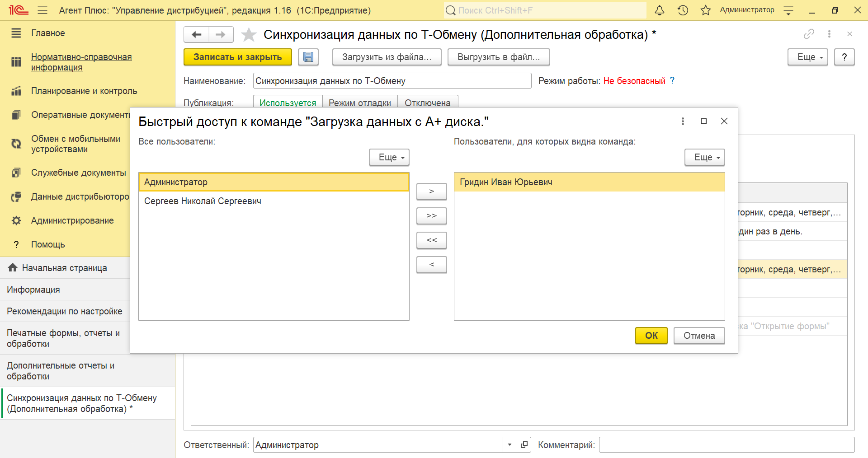Click Наименование input field
The height and width of the screenshot is (458, 868).
pos(392,81)
